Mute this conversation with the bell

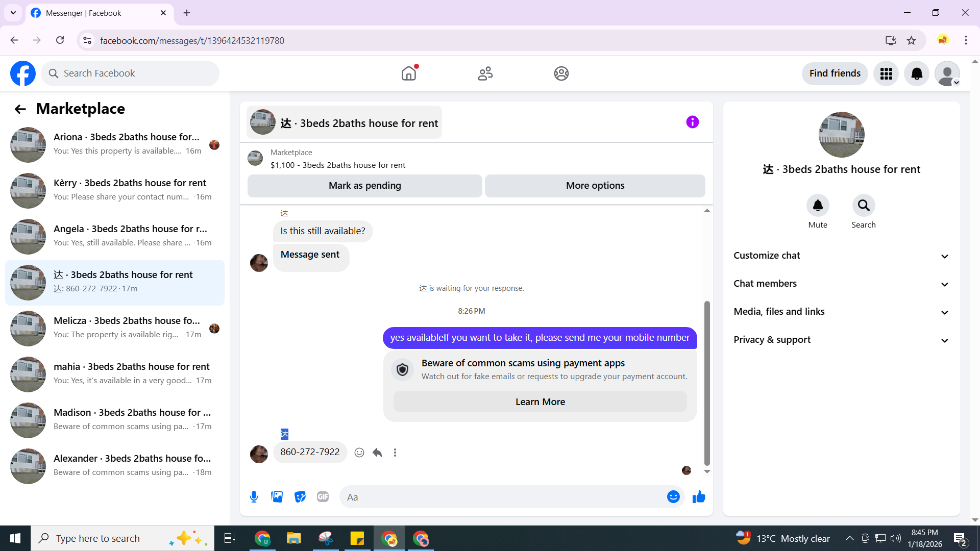(817, 206)
